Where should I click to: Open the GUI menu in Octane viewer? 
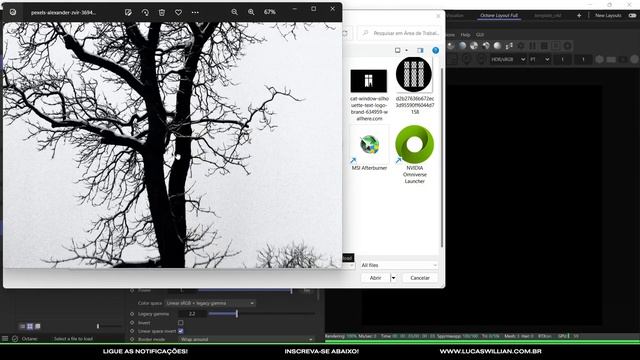480,35
